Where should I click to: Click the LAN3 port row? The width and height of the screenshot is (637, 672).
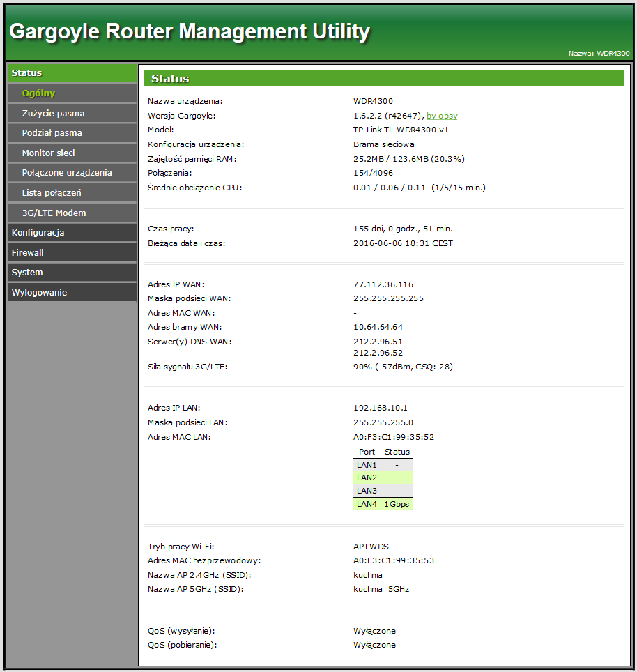coord(383,491)
